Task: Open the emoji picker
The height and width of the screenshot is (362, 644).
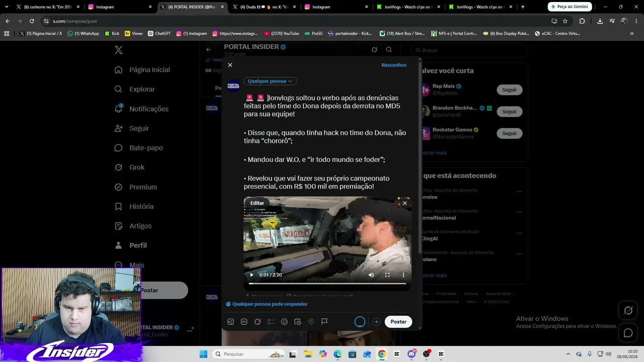Action: point(284,322)
